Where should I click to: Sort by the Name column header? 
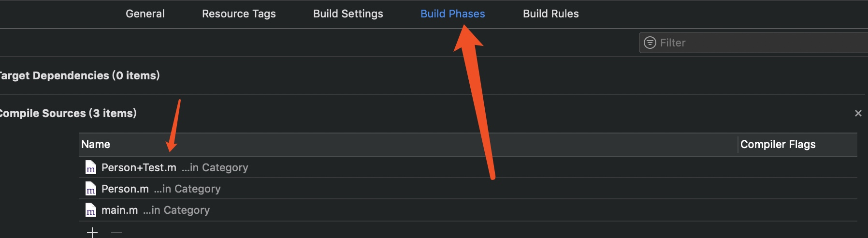tap(96, 144)
